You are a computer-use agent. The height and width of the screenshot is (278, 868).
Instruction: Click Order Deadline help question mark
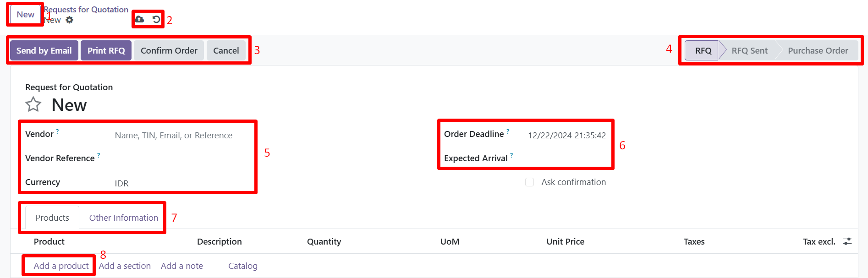[x=508, y=131]
